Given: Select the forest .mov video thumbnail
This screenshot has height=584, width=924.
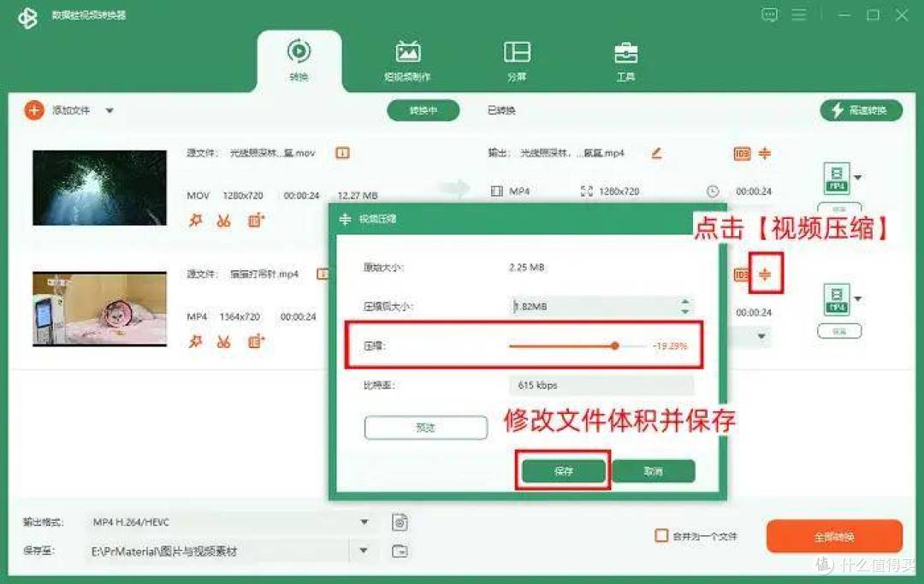Looking at the screenshot, I should coord(99,188).
